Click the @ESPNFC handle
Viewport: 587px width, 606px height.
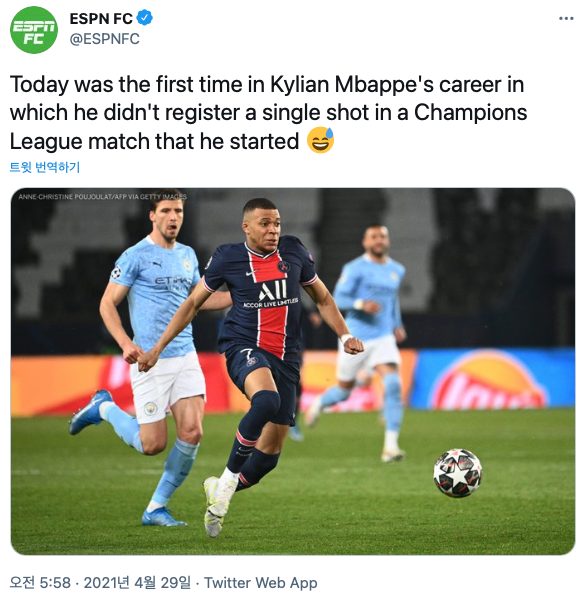104,39
